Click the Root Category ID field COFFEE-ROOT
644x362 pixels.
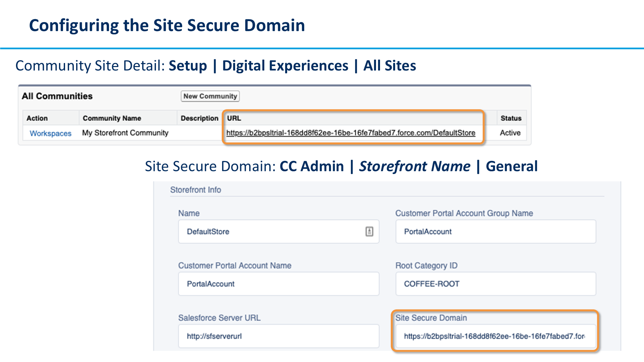click(x=496, y=284)
